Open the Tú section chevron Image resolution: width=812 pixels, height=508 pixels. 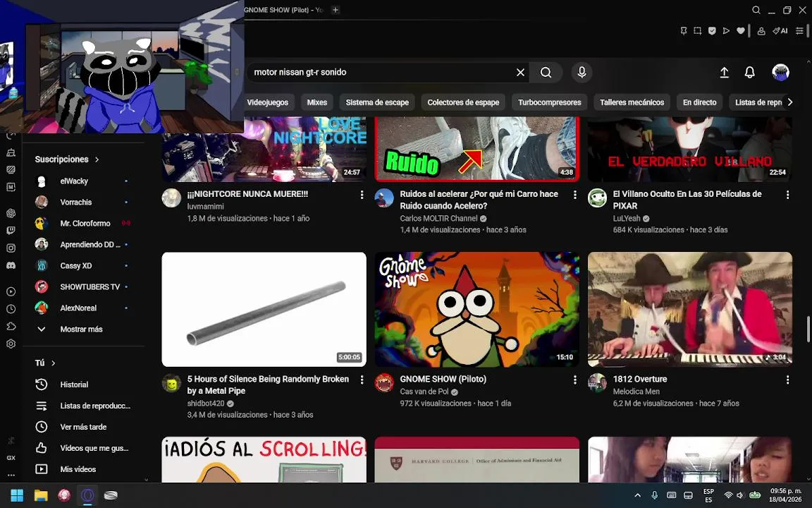[x=54, y=363]
